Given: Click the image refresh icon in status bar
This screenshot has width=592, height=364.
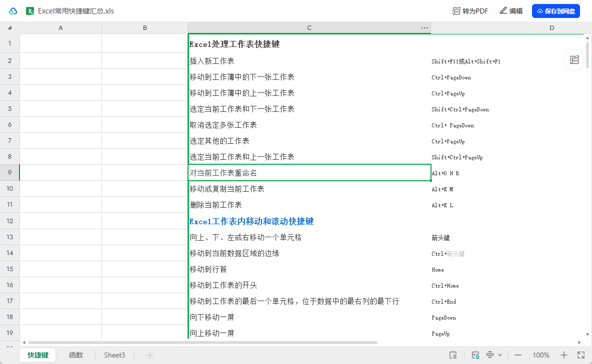Looking at the screenshot, I should [x=475, y=355].
